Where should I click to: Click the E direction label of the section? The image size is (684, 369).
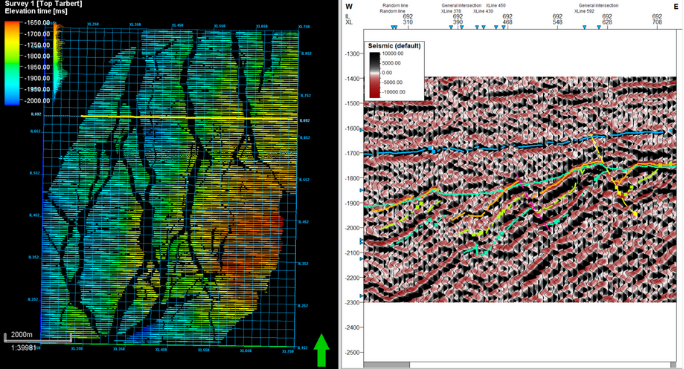click(x=676, y=7)
